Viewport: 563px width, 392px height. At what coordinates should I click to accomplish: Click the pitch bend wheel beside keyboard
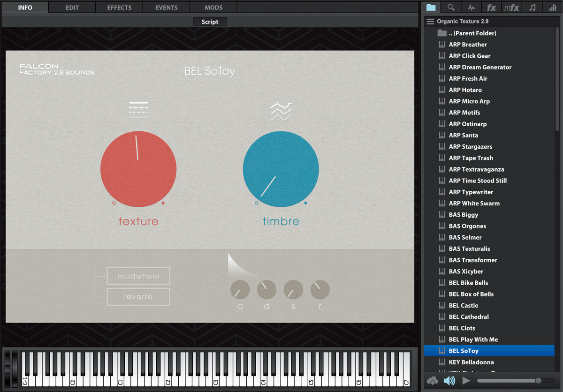click(8, 369)
